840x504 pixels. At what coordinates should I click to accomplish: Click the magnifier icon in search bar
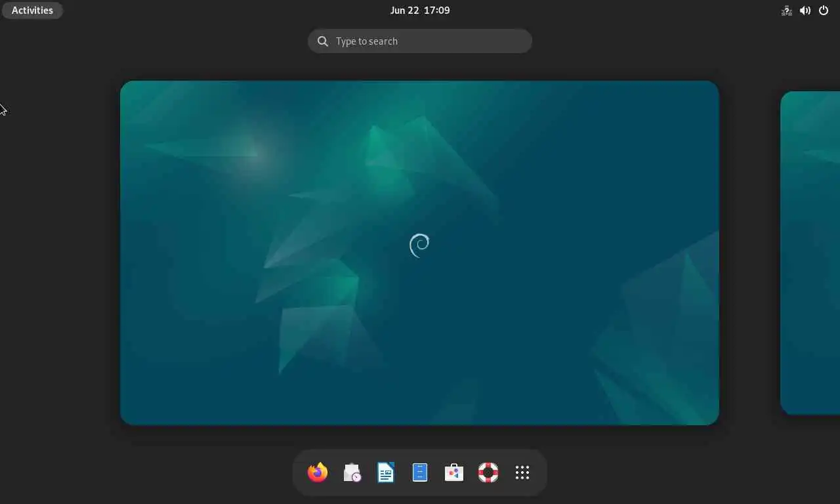tap(323, 41)
